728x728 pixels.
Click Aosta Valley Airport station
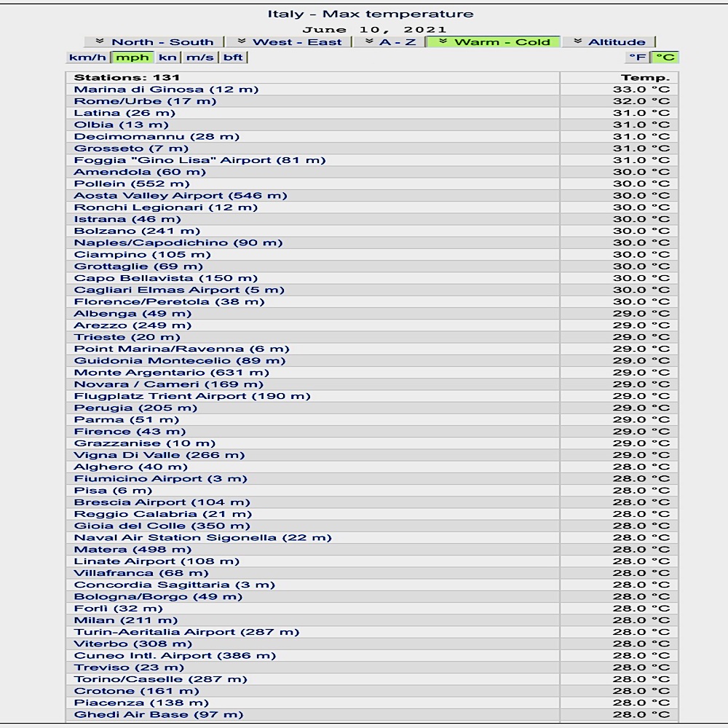[x=181, y=196]
